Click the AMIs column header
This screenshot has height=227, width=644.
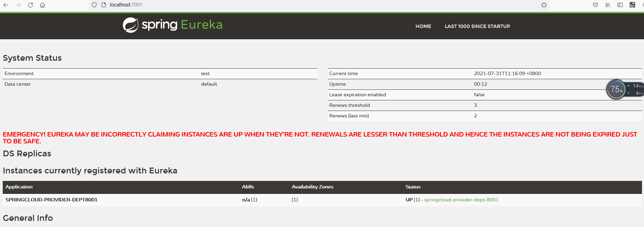click(x=248, y=187)
